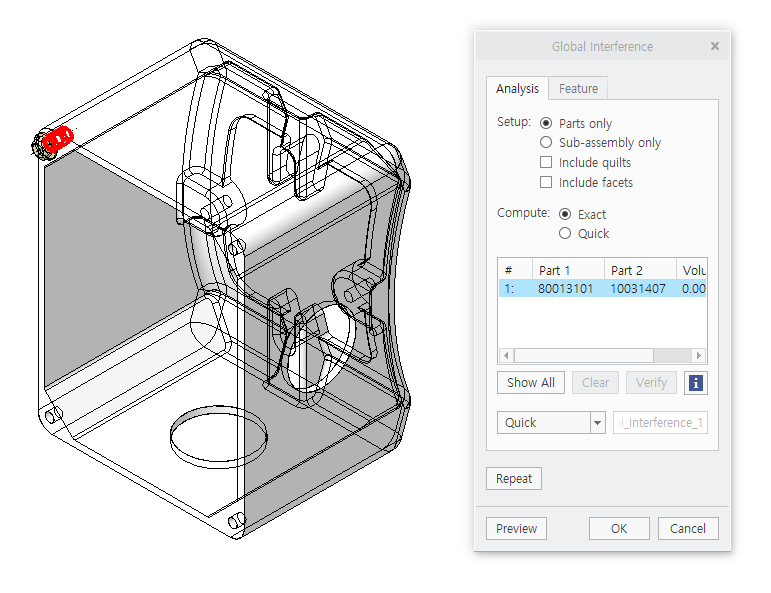The width and height of the screenshot is (771, 593).
Task: Click the Part 1 column header
Action: [x=568, y=270]
